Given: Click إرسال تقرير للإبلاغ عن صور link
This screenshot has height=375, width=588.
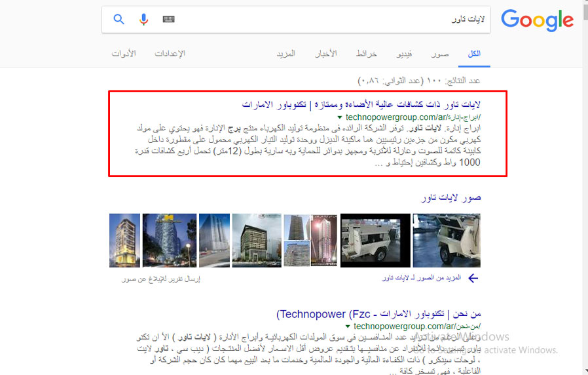Looking at the screenshot, I should click(x=161, y=279).
